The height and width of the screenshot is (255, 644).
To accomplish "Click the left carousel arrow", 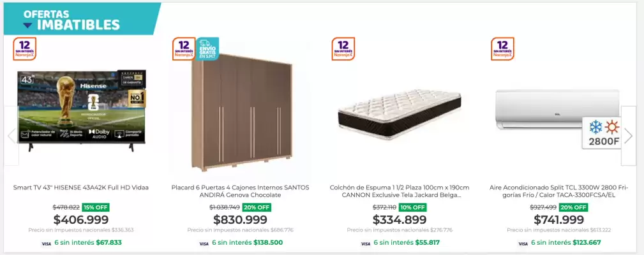I will 11,135.
